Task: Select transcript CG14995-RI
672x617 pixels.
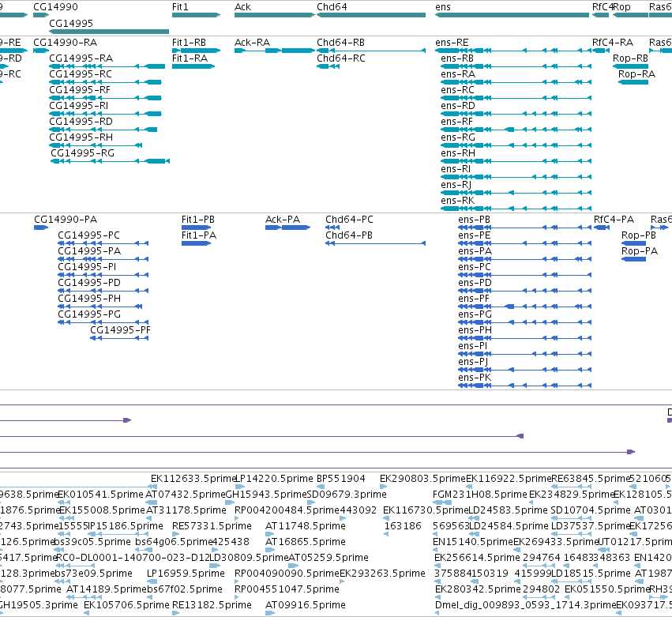Action: 106,114
